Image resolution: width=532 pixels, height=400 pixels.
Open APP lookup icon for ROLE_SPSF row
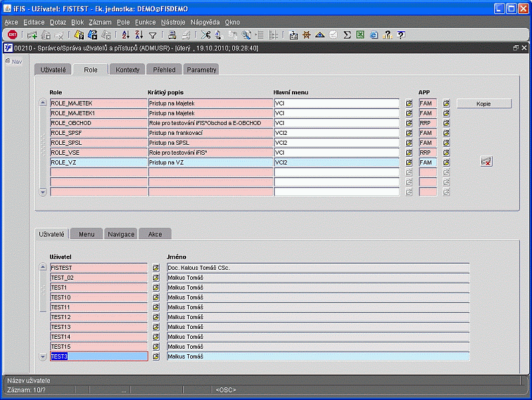click(446, 132)
